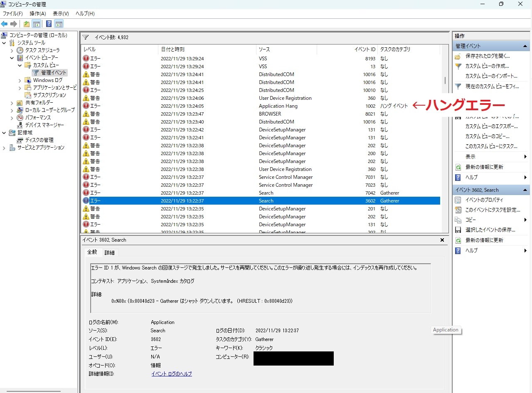Open the コピー submenu in the actions pane
The height and width of the screenshot is (393, 532).
[491, 220]
